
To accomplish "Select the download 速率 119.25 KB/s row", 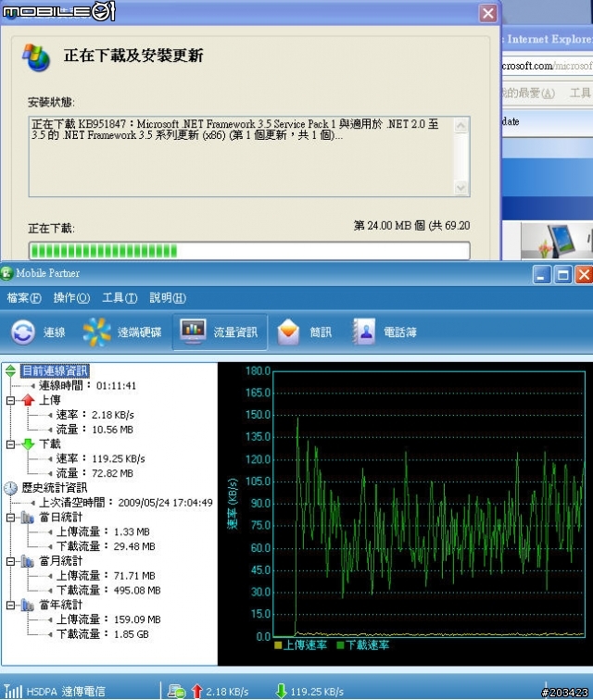I will [x=101, y=458].
